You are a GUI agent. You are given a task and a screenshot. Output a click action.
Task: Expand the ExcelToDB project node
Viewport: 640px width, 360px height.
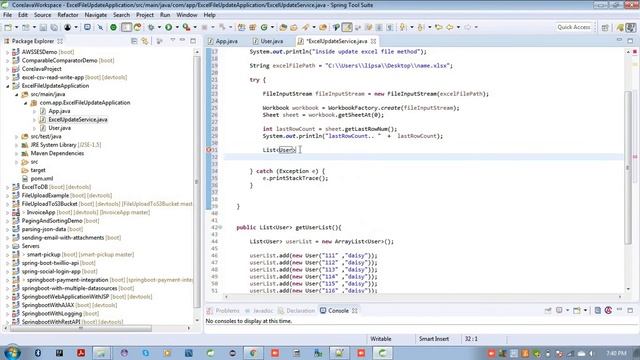(x=7, y=187)
